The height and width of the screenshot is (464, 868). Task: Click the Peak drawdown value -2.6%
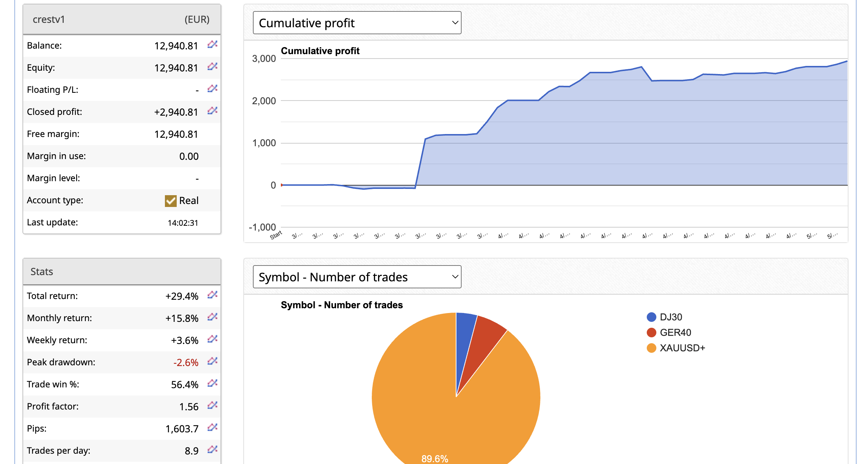(x=186, y=362)
